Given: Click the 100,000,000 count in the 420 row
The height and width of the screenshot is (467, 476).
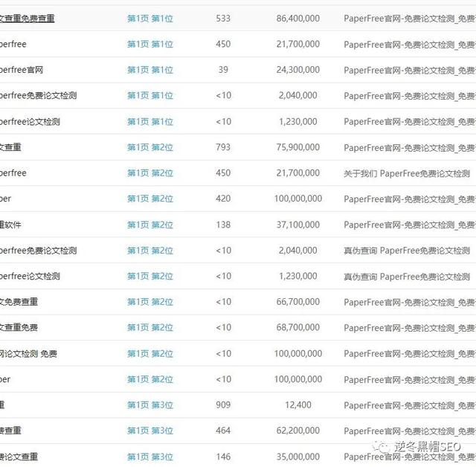Looking at the screenshot, I should (297, 199).
